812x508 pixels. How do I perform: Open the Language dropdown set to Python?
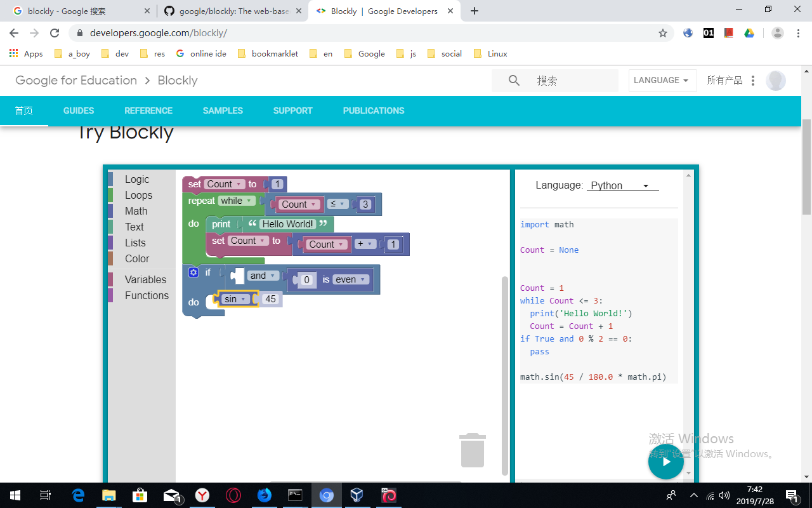click(622, 185)
